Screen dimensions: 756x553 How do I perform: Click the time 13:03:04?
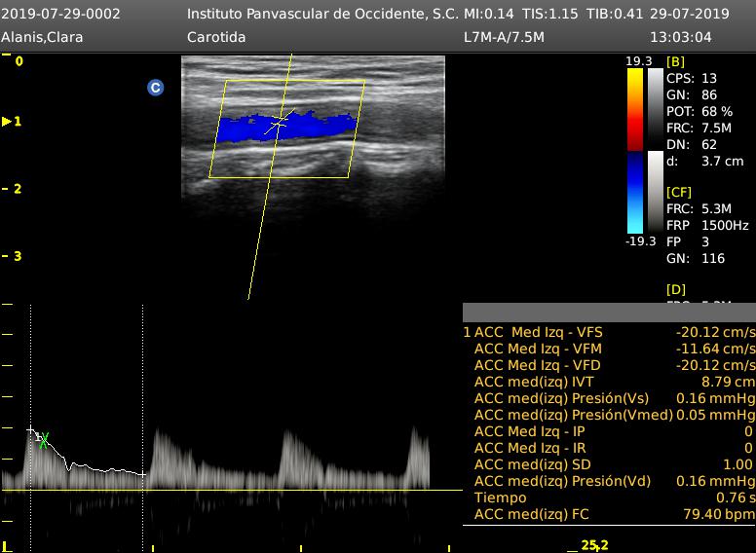click(681, 37)
